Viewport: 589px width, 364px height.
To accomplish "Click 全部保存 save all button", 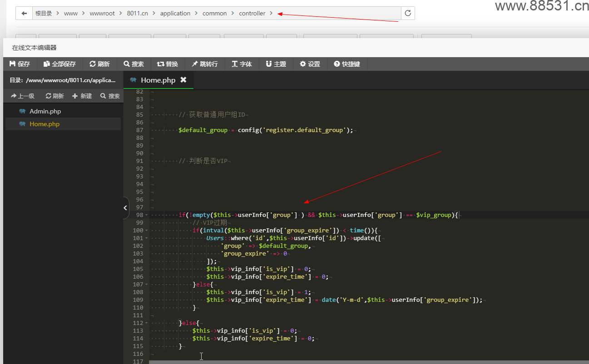I will [x=59, y=64].
